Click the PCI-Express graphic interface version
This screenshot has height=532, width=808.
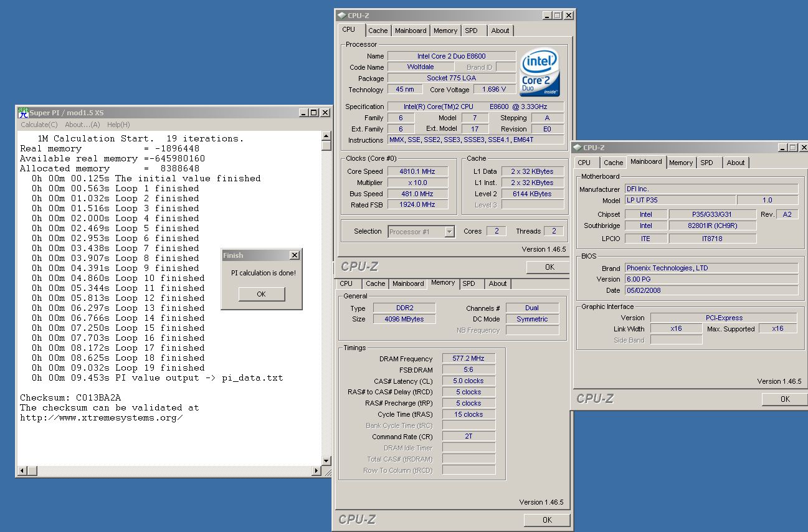coord(724,318)
